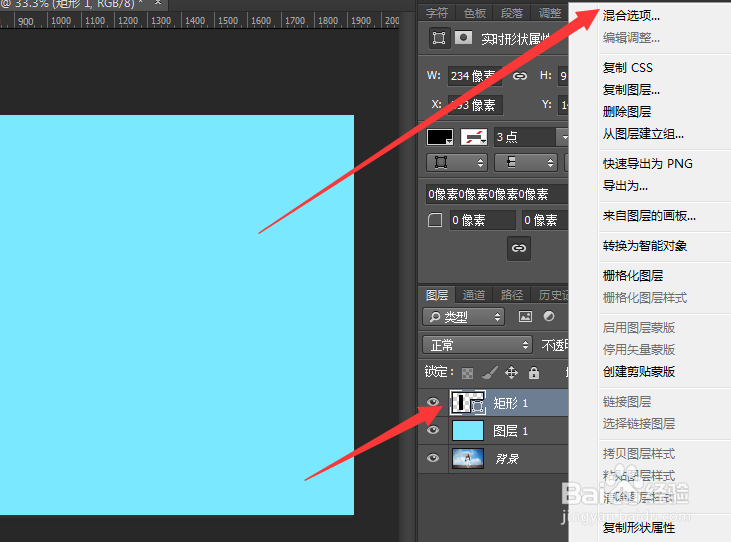The image size is (731, 542).
Task: Click the 背景 layer thumbnail
Action: pos(468,459)
